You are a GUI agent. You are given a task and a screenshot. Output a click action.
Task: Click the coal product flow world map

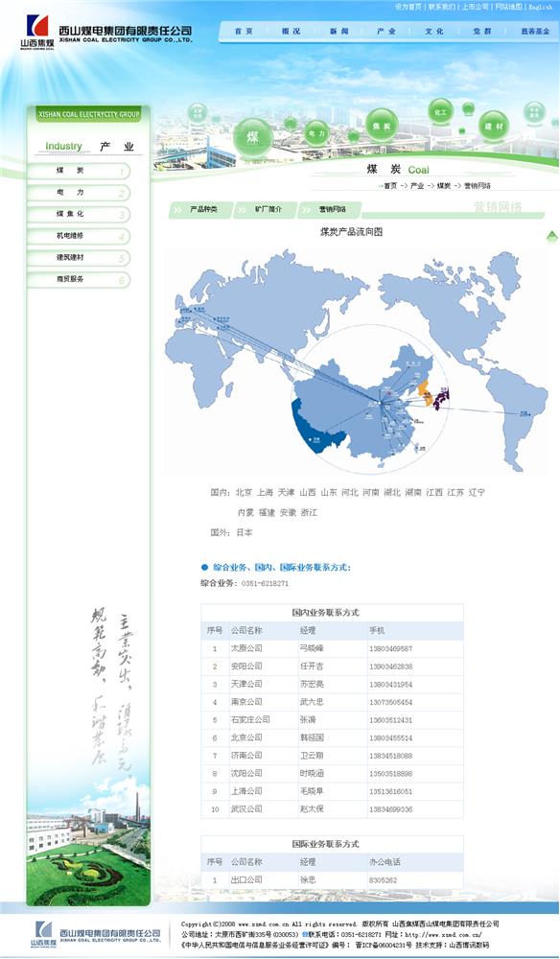pyautogui.click(x=357, y=361)
